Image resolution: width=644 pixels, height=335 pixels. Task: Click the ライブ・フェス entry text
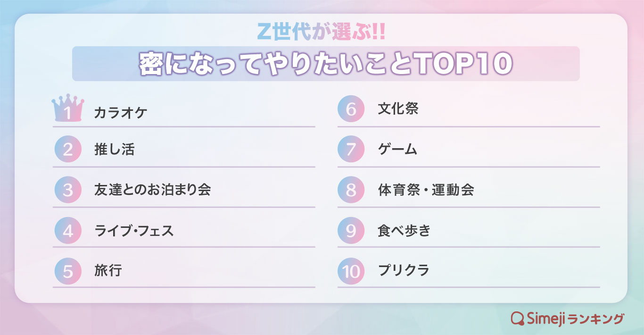(134, 231)
